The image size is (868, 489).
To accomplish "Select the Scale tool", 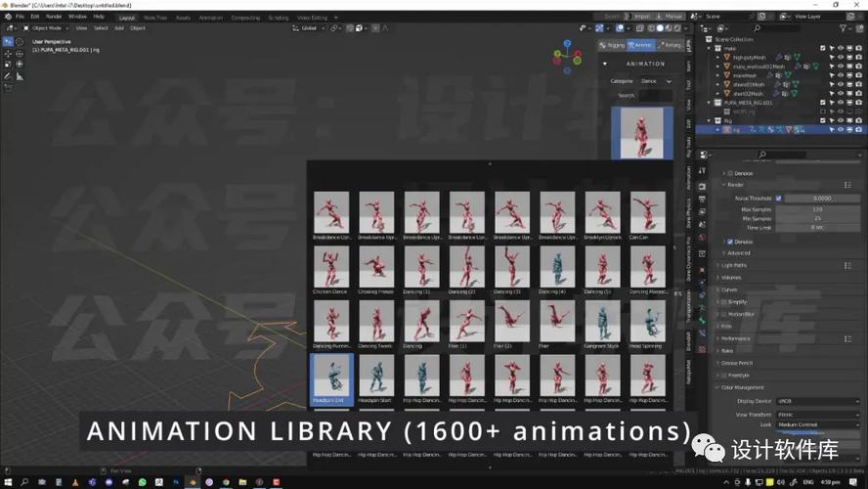I will (8, 65).
